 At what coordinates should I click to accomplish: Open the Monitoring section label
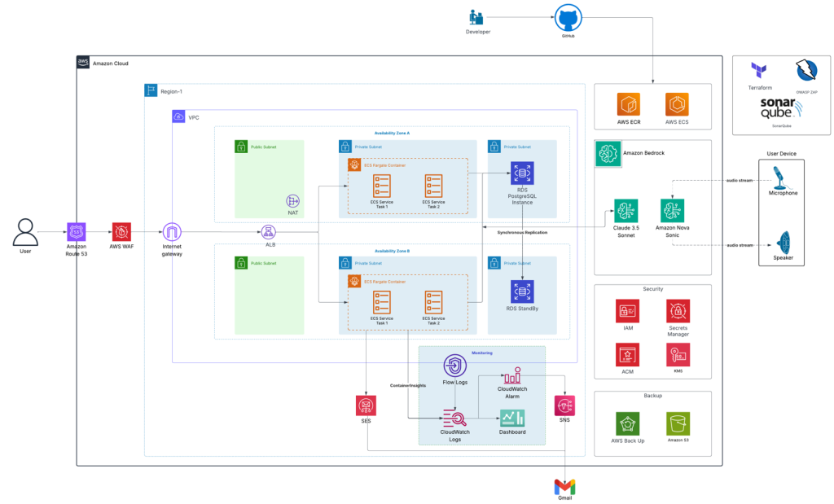[x=481, y=352]
